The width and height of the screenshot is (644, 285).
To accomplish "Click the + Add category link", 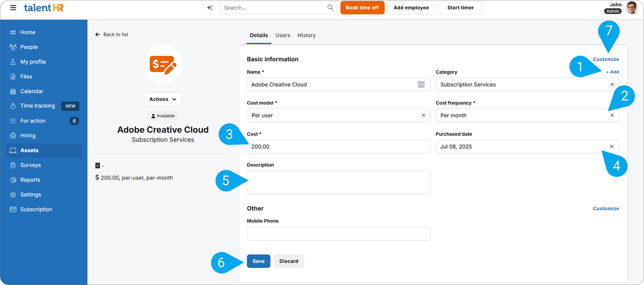I will point(612,72).
